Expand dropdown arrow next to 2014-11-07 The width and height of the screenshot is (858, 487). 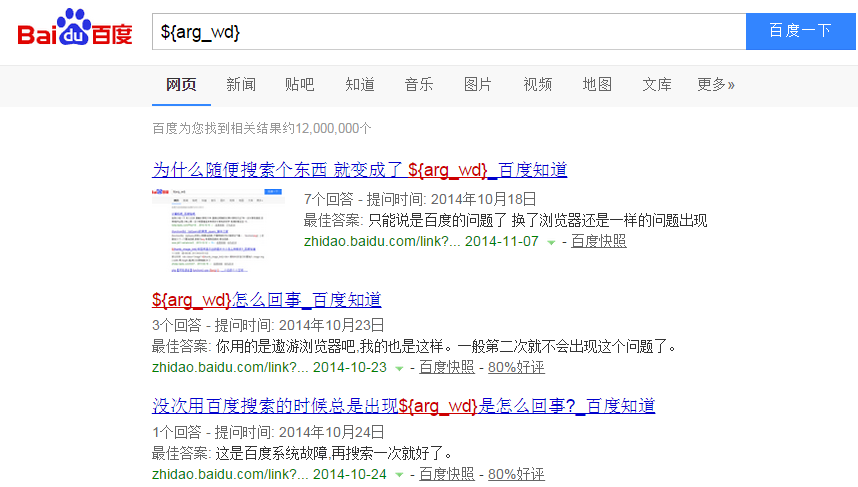552,242
